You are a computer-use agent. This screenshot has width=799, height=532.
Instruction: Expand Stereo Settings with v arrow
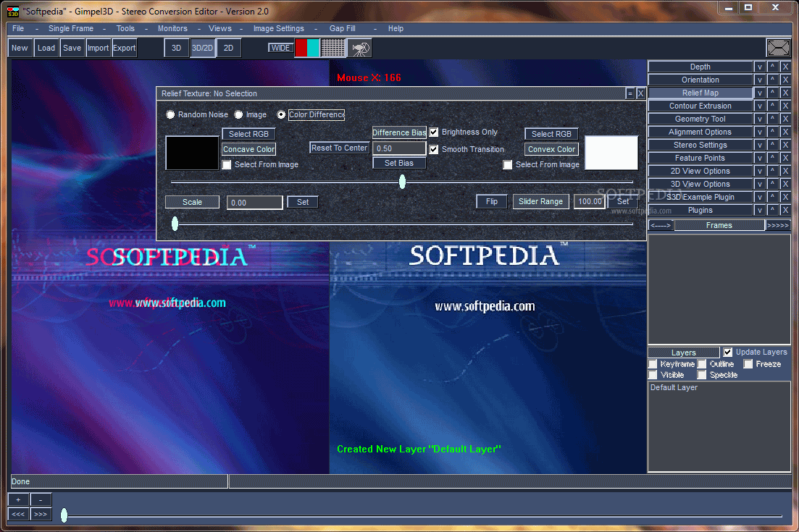tap(760, 145)
